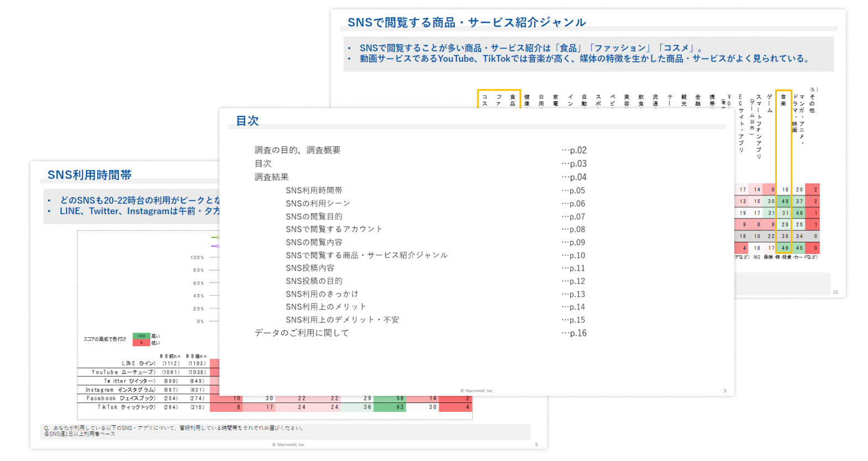Select page reference p.08 in the contents
The width and height of the screenshot is (868, 461).
574,229
